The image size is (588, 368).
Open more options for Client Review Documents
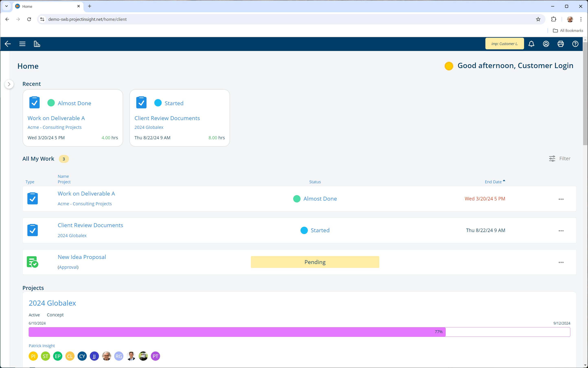click(x=561, y=231)
